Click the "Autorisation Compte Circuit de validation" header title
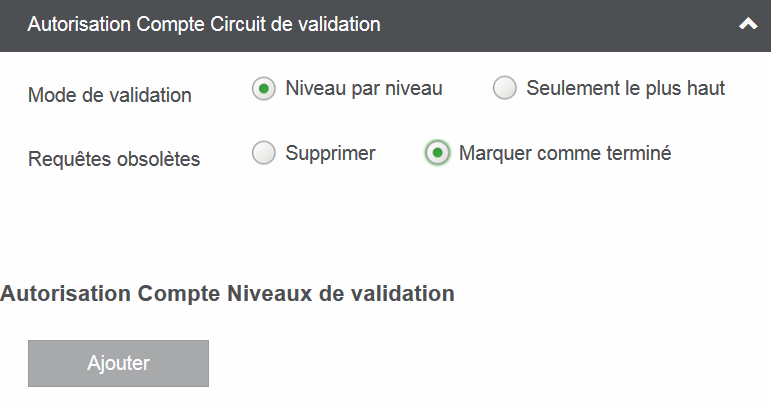Screen dimensions: 771x404 [x=204, y=25]
